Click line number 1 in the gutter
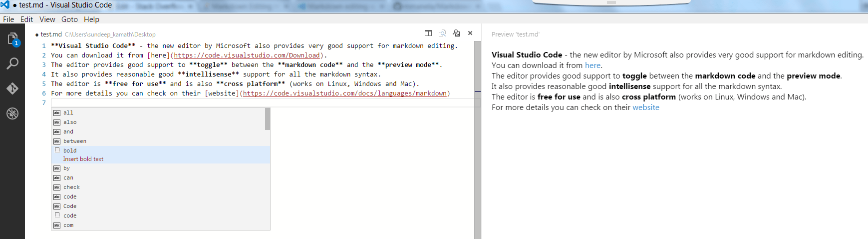Screen dimensions: 868x239 pos(44,46)
